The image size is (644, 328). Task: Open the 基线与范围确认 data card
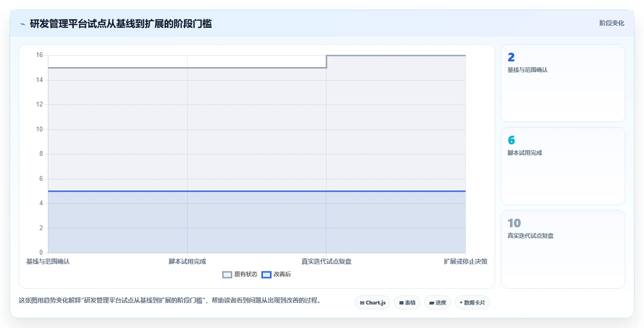coord(563,83)
